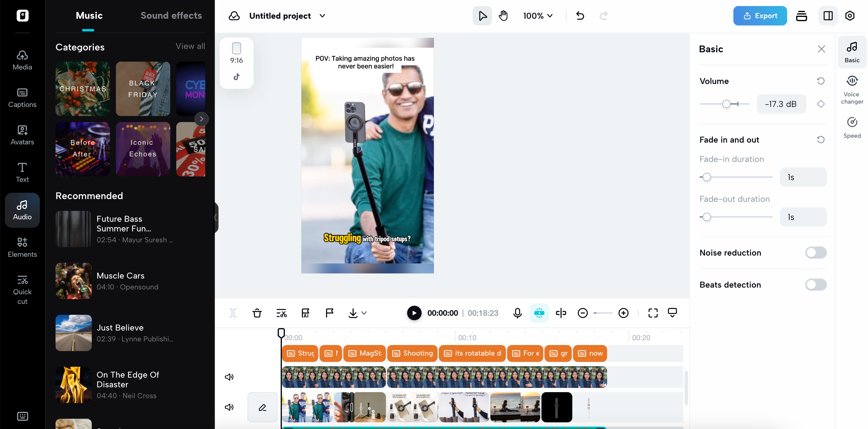Select the hand pan tool
The width and height of the screenshot is (868, 429).
coord(503,16)
